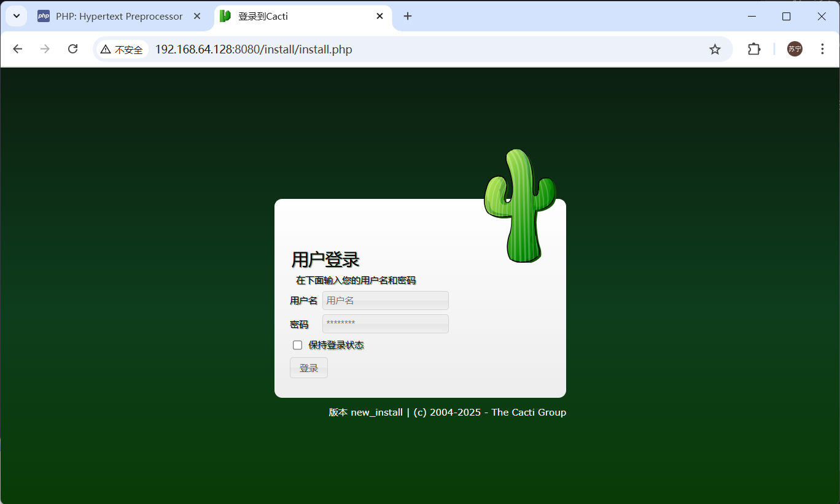This screenshot has height=504, width=840.
Task: Open the tab search dropdown arrow
Action: [17, 16]
